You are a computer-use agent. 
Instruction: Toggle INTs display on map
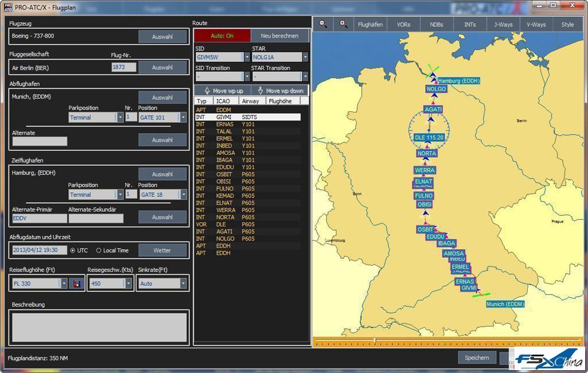[x=470, y=25]
